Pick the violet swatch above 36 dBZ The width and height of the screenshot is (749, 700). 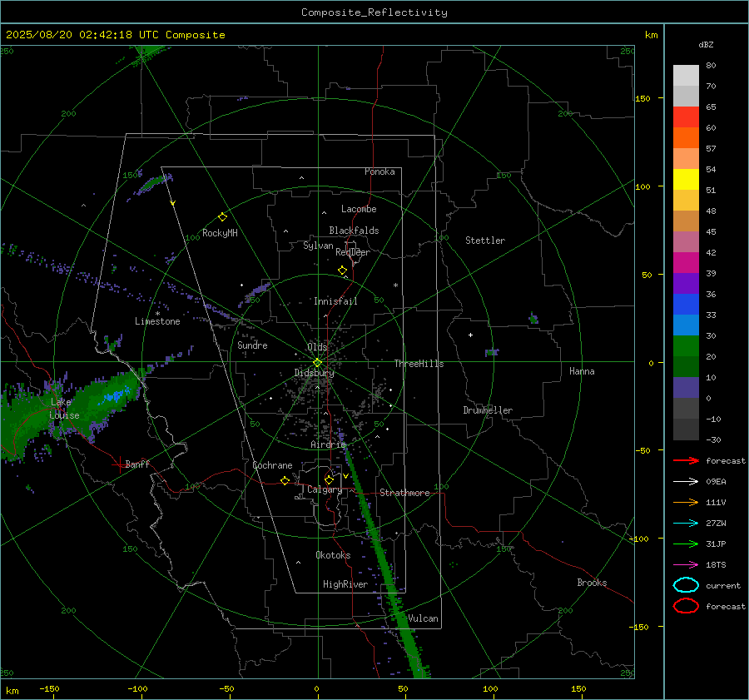(x=686, y=283)
